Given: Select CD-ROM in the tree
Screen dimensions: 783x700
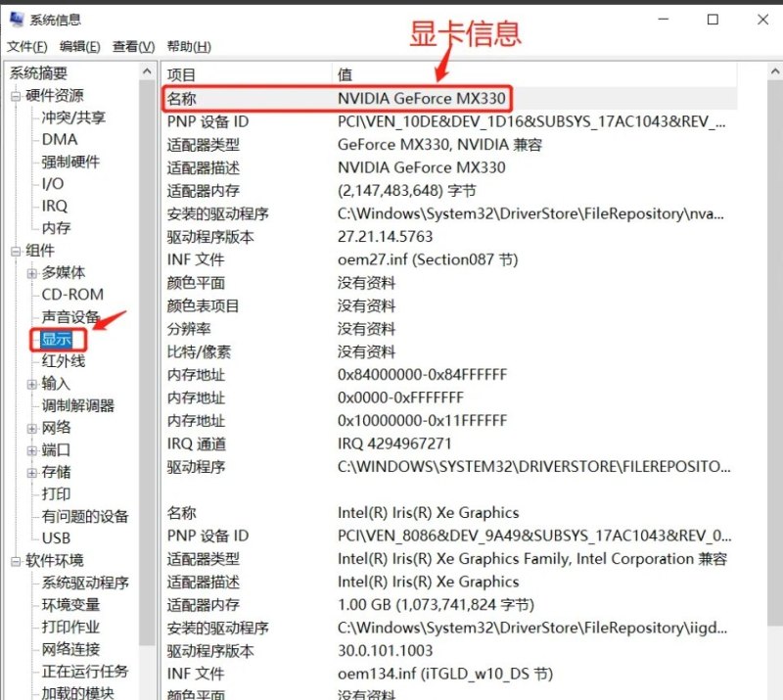Looking at the screenshot, I should pyautogui.click(x=72, y=295).
